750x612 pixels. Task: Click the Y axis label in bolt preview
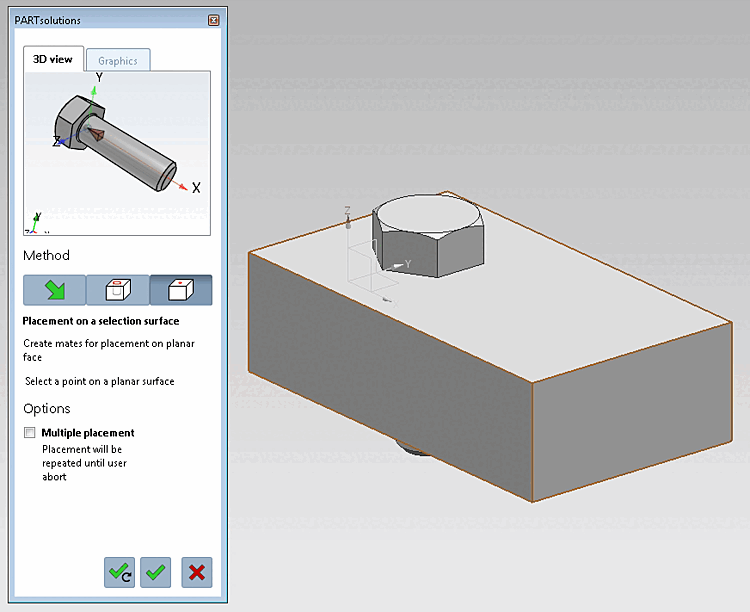pyautogui.click(x=99, y=77)
